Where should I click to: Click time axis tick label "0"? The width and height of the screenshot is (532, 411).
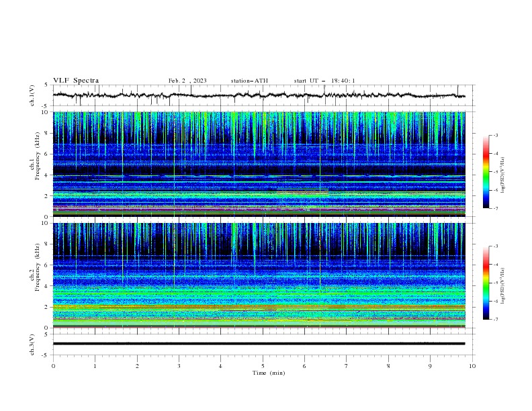(x=53, y=366)
